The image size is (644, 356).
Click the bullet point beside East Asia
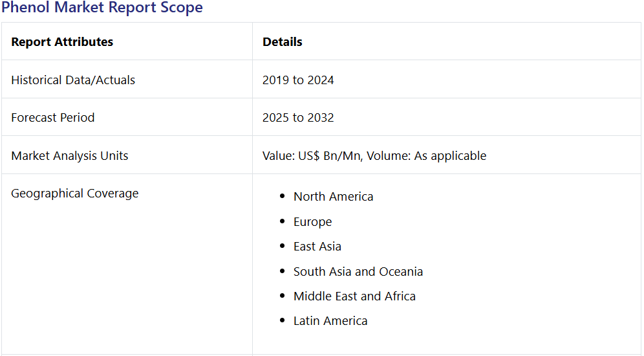click(x=282, y=247)
